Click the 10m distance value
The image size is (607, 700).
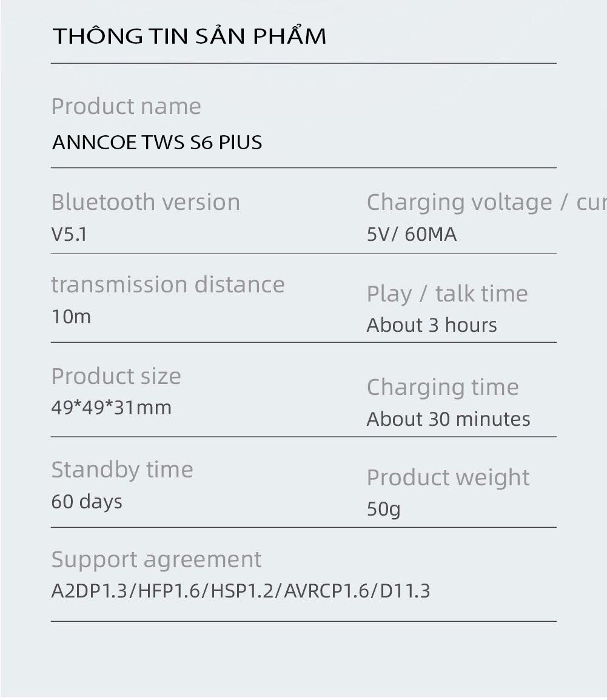(x=72, y=317)
